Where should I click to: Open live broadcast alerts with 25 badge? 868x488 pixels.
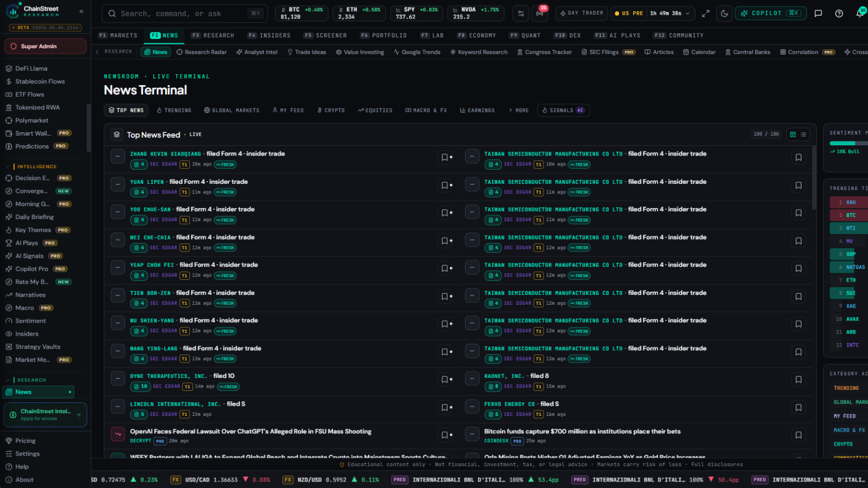(x=540, y=14)
